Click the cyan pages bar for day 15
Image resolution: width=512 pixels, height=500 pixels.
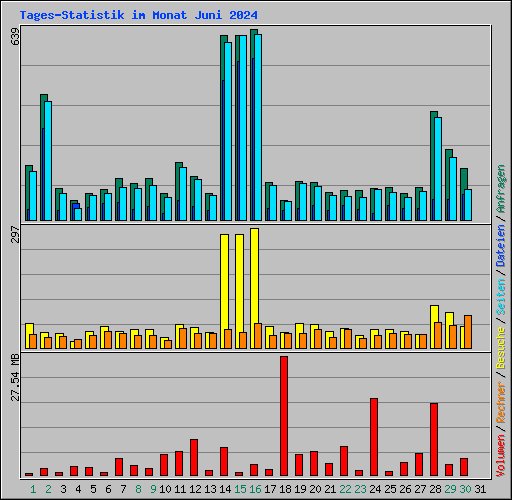tap(243, 128)
